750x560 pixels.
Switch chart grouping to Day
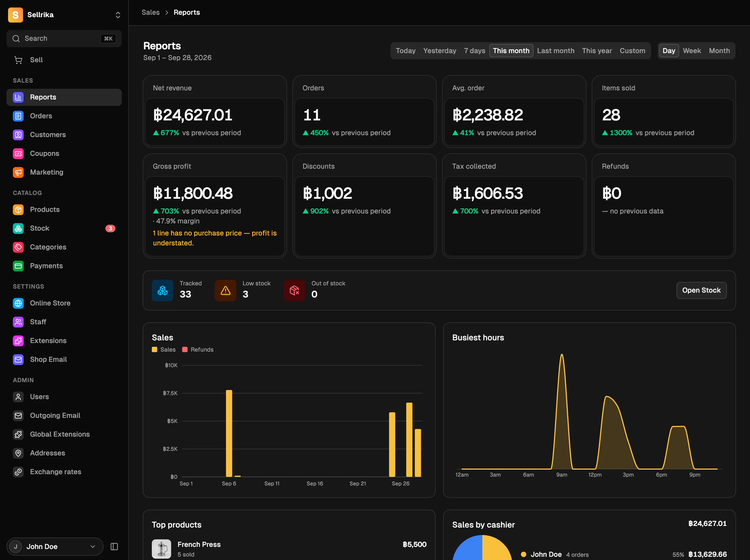point(669,51)
